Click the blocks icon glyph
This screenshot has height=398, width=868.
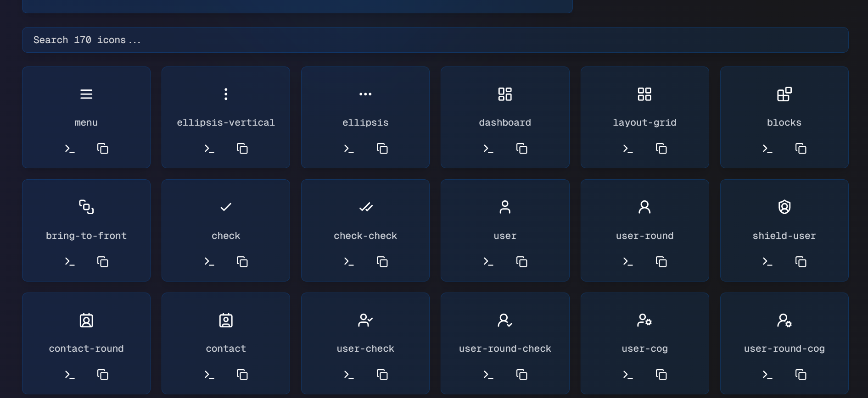(784, 94)
